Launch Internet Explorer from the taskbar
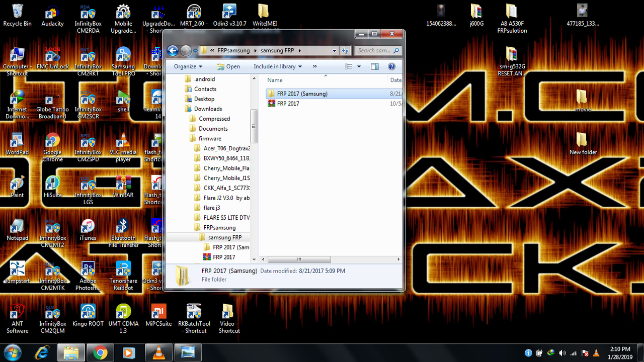The height and width of the screenshot is (362, 644). [x=42, y=353]
